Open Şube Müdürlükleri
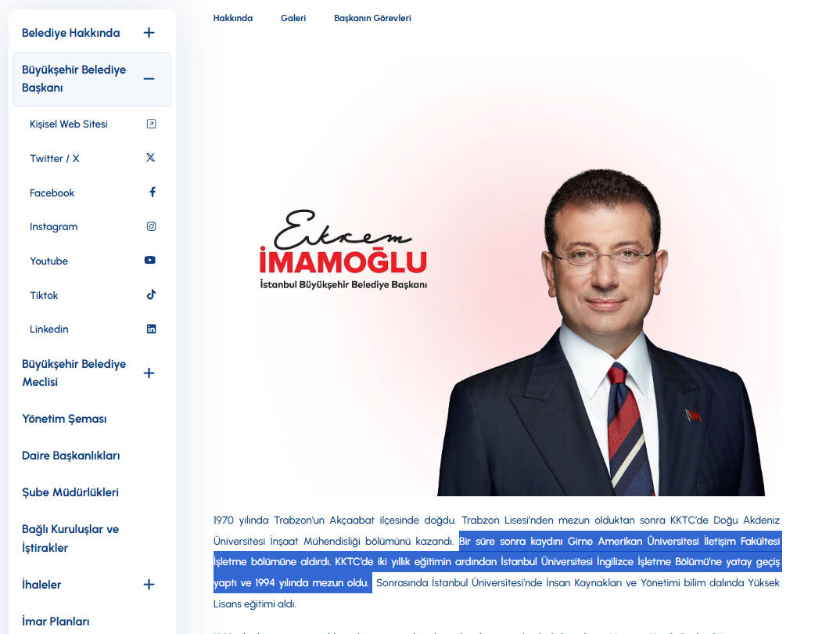840x634 pixels. point(72,492)
